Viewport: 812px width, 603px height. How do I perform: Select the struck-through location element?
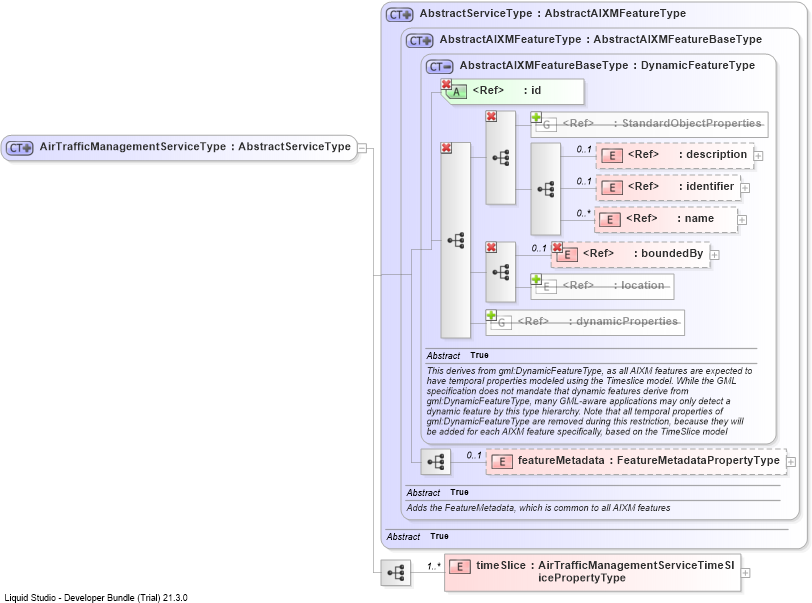coord(602,286)
